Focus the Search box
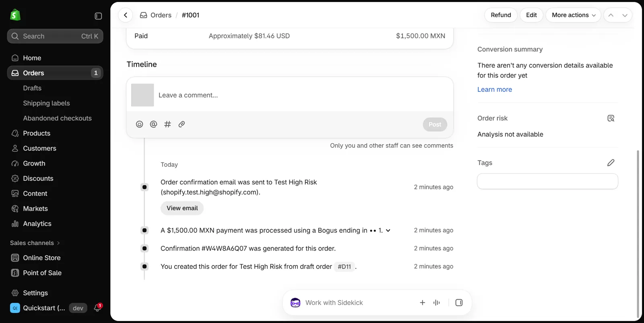Screen dimensions: 644x323 pyautogui.click(x=55, y=36)
